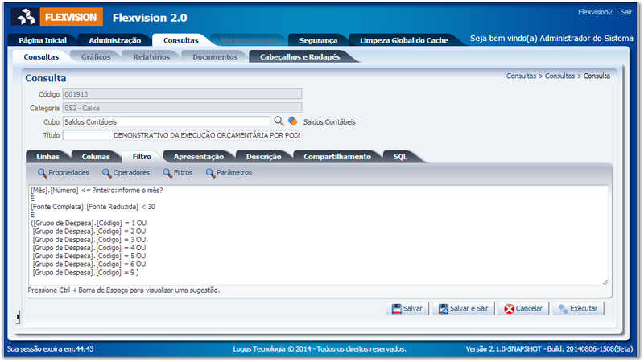
Task: Open Propriedades search in filter toolbar
Action: pyautogui.click(x=63, y=172)
